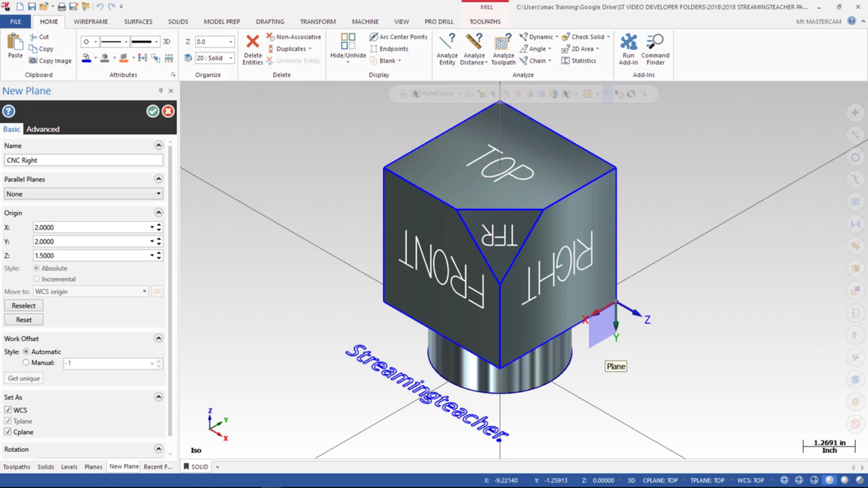This screenshot has width=868, height=488.
Task: Click Non-Associative delete icon
Action: (x=270, y=37)
